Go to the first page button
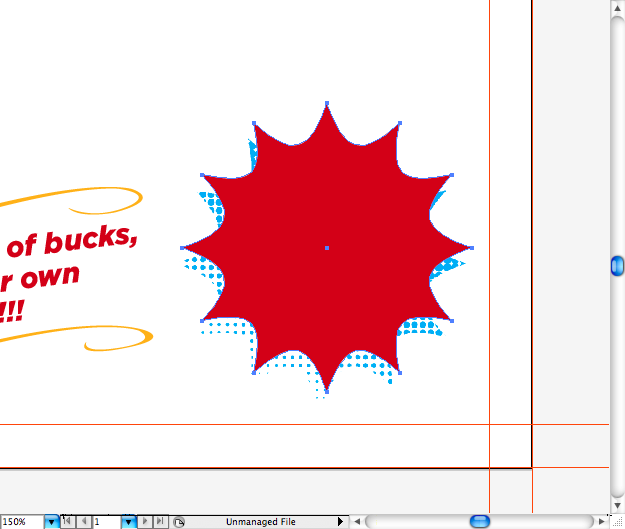 coord(67,521)
